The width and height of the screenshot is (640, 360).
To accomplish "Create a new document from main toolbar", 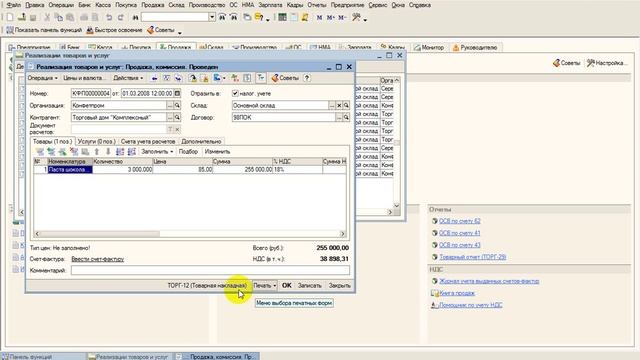I will pos(10,17).
